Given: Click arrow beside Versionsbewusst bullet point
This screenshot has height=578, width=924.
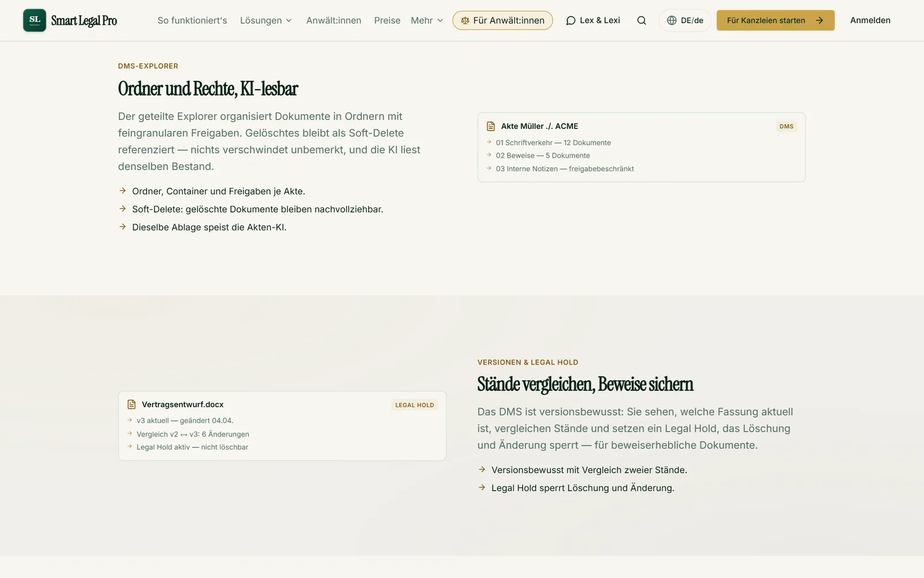Looking at the screenshot, I should point(482,469).
